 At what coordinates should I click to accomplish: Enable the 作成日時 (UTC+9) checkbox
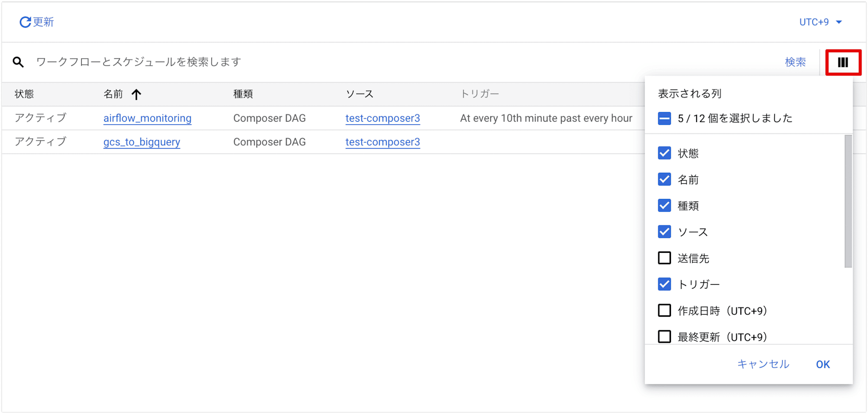point(664,311)
